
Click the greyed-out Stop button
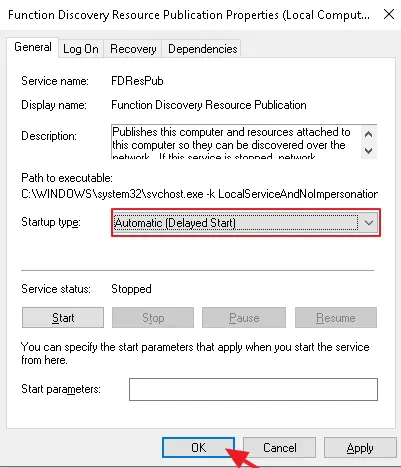tap(153, 318)
